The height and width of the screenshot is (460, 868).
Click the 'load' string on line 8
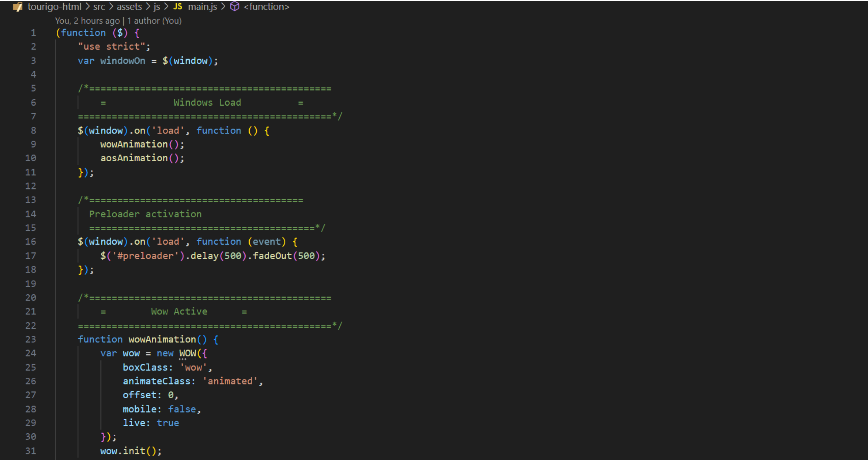pos(168,130)
